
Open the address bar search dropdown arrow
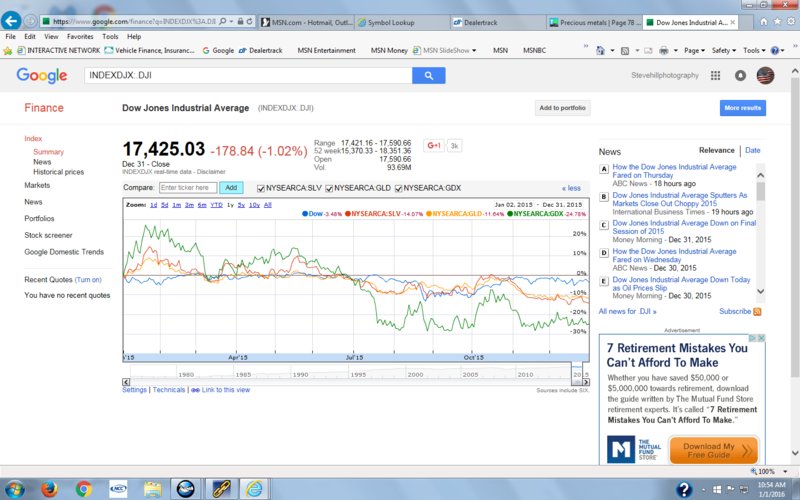click(231, 22)
